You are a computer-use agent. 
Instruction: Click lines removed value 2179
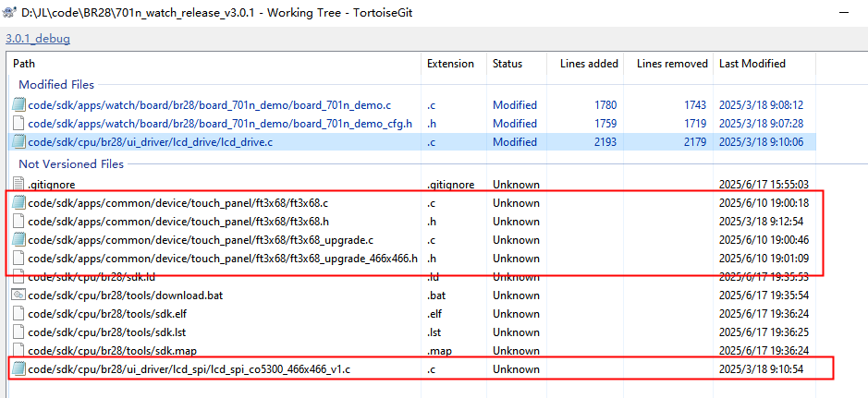[x=694, y=142]
